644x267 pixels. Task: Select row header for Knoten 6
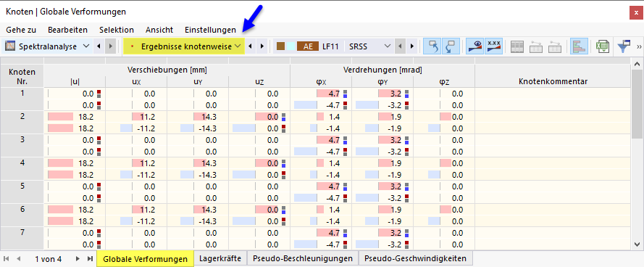(22, 215)
